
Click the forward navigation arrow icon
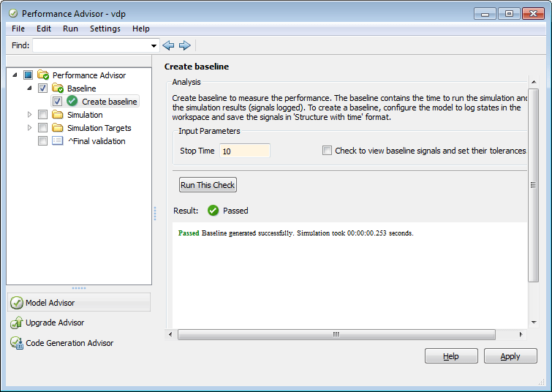[185, 45]
